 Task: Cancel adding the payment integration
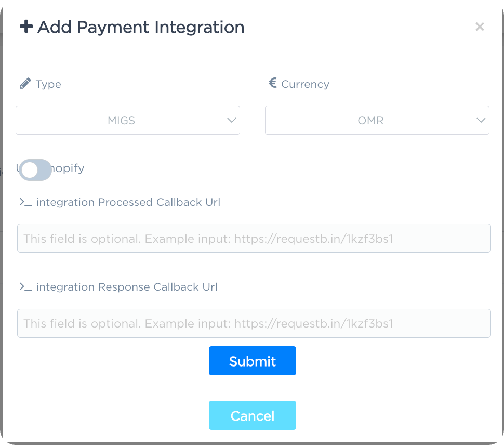[252, 416]
